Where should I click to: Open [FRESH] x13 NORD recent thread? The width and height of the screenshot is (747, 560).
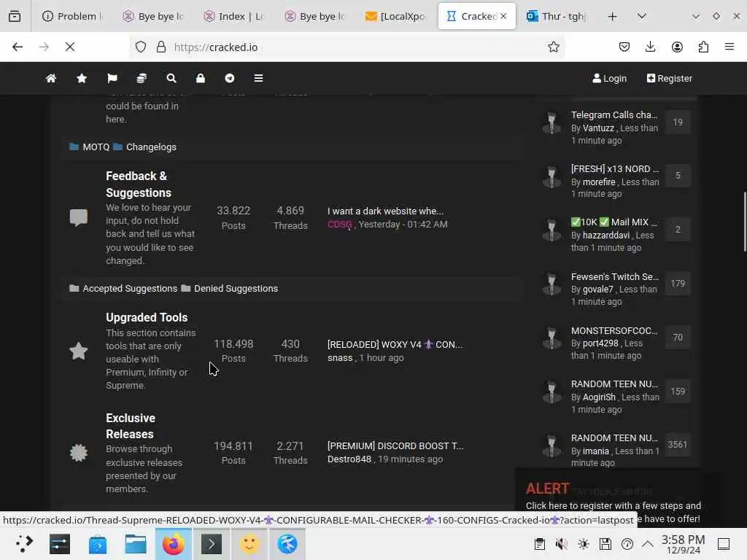tap(615, 169)
